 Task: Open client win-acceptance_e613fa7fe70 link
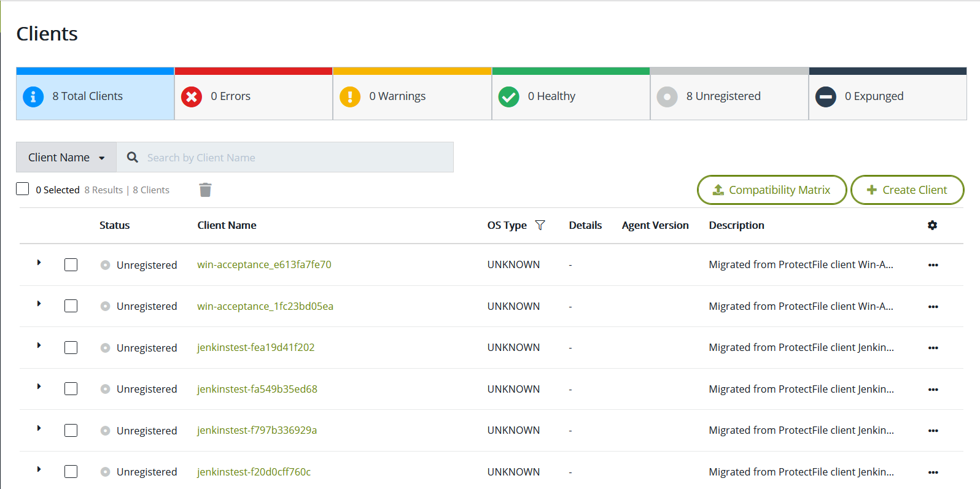(x=264, y=264)
